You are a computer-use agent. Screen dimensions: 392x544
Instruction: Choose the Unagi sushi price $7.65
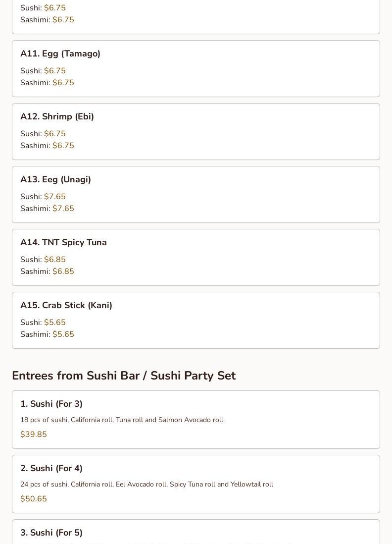click(x=54, y=197)
